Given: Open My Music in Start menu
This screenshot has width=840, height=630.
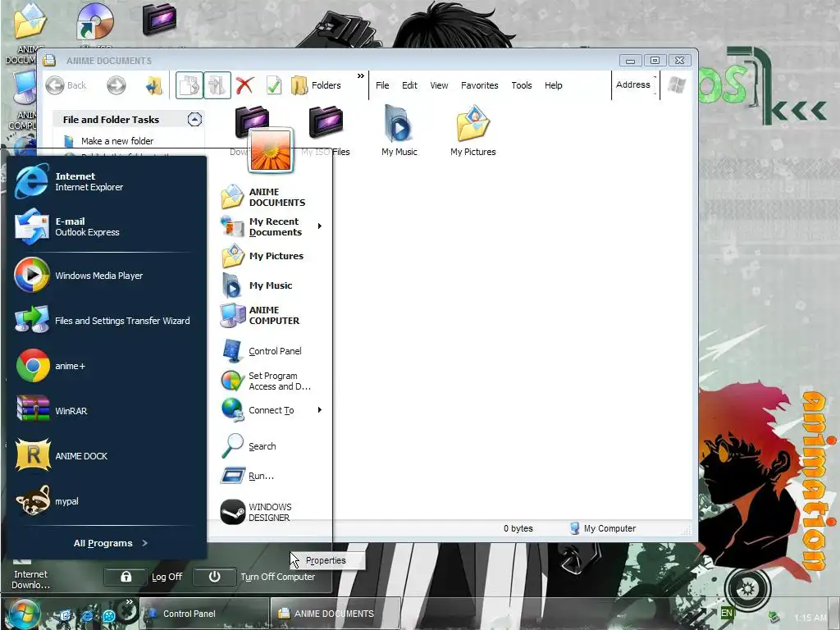Looking at the screenshot, I should point(271,285).
